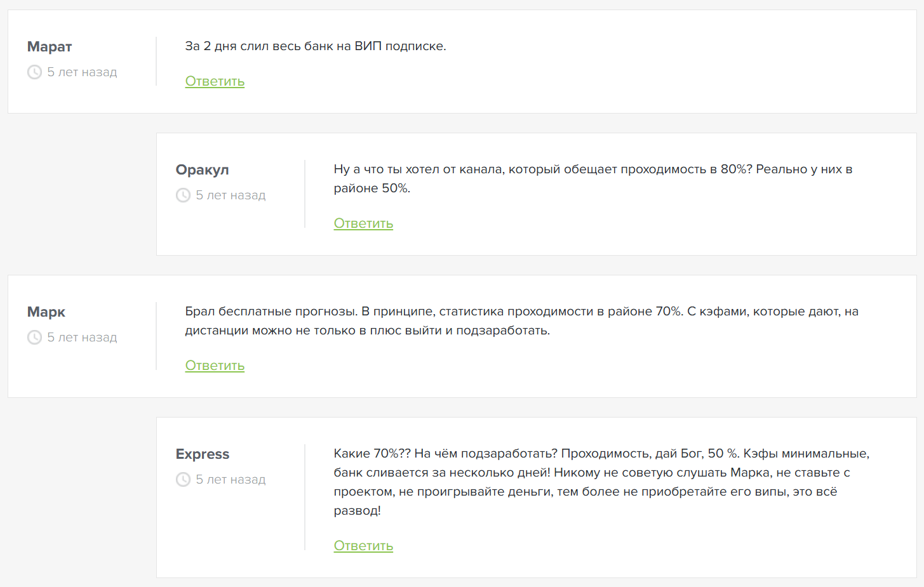Select the username Марат

pos(49,46)
